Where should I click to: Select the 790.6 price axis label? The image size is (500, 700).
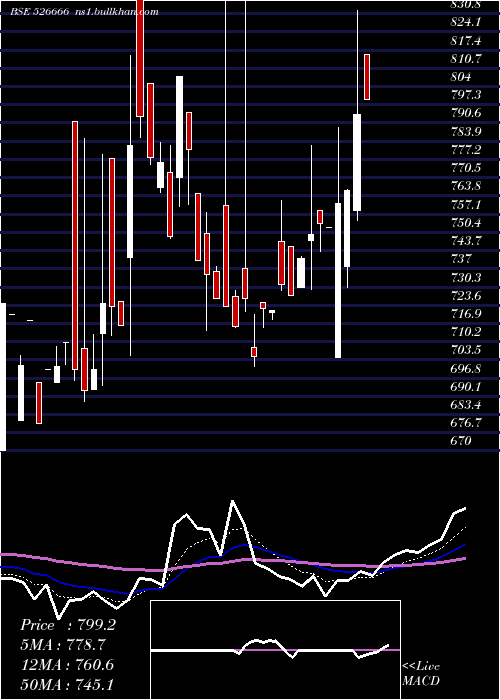pyautogui.click(x=466, y=113)
